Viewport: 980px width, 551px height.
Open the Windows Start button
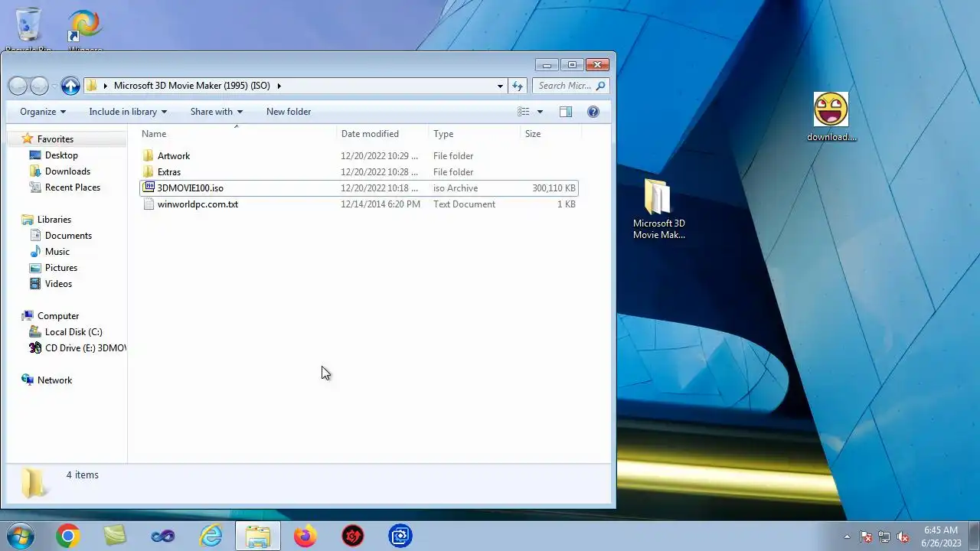tap(19, 536)
